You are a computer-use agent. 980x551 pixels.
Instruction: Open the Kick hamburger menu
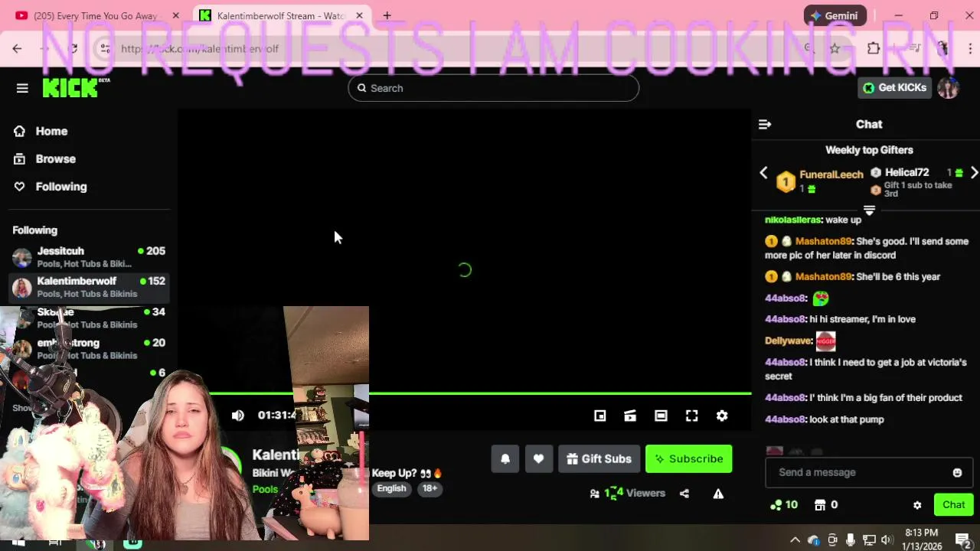coord(22,88)
